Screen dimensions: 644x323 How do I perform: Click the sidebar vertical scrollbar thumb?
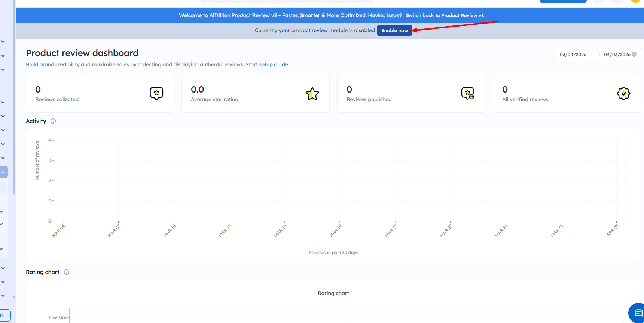pos(14,97)
